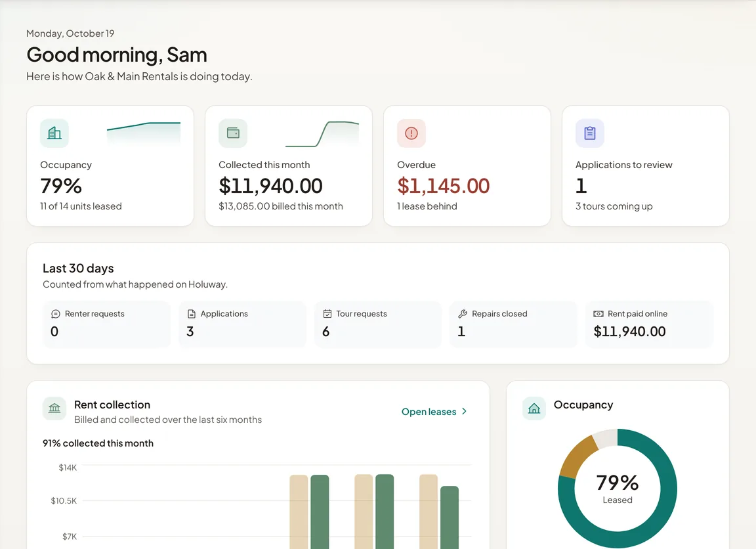Click the sparkline on the Collected this month card

pos(322,133)
